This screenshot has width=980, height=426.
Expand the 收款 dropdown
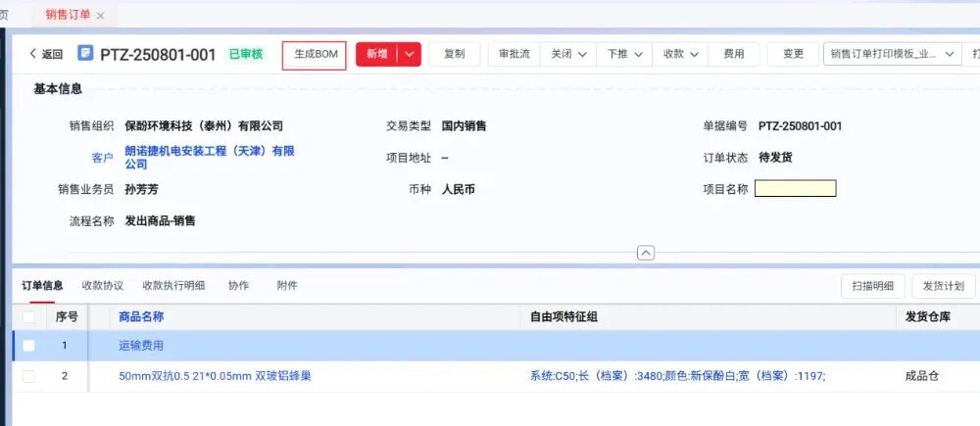tap(680, 54)
